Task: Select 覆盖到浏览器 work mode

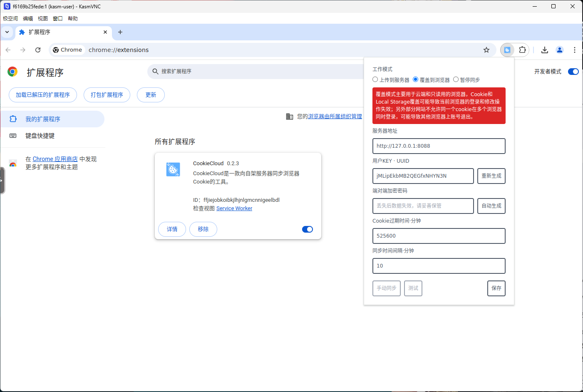Action: pyautogui.click(x=415, y=79)
